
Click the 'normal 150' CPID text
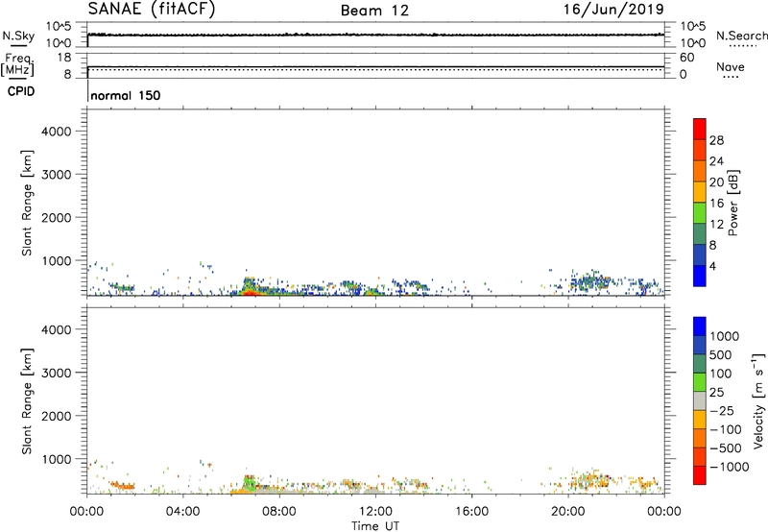pyautogui.click(x=126, y=95)
